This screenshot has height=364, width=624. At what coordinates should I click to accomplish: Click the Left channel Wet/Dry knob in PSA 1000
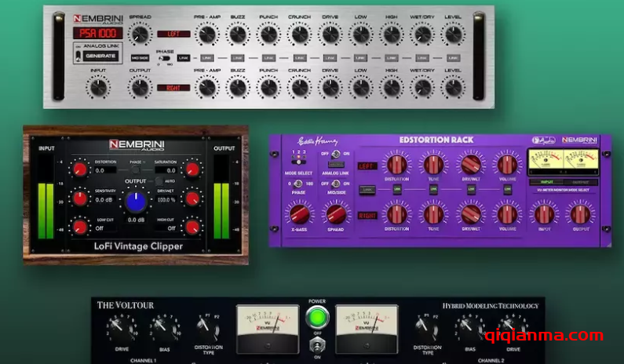(x=422, y=35)
